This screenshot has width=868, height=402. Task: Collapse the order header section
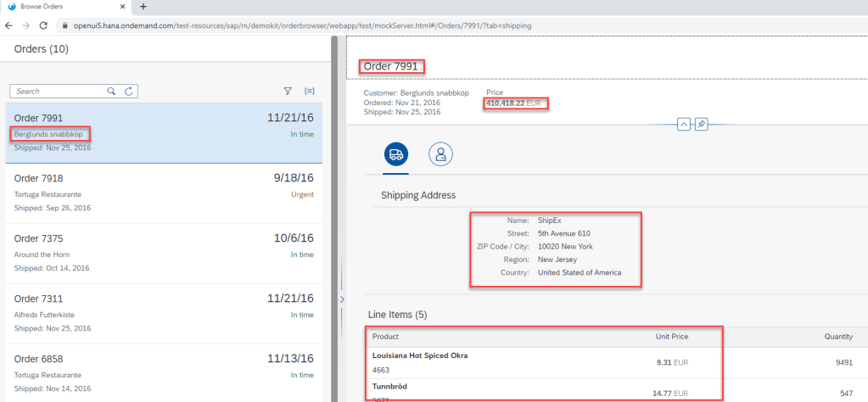[x=684, y=125]
